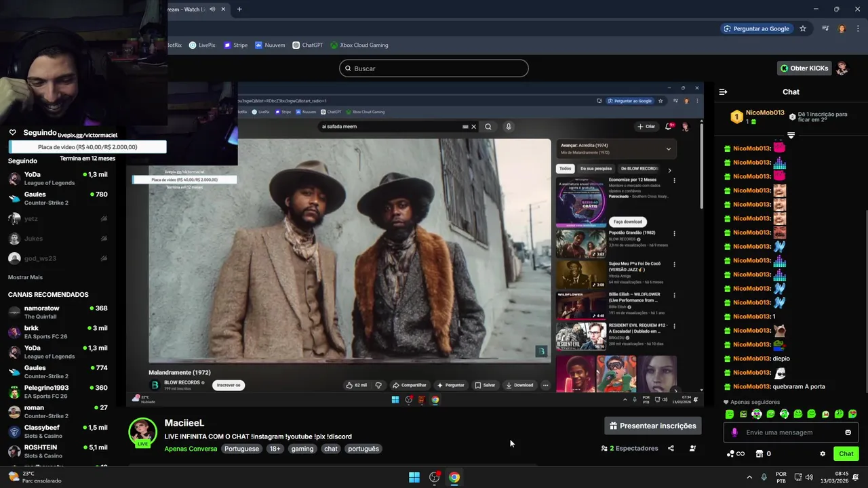Click NicoMob013 top gifter name

tap(765, 113)
